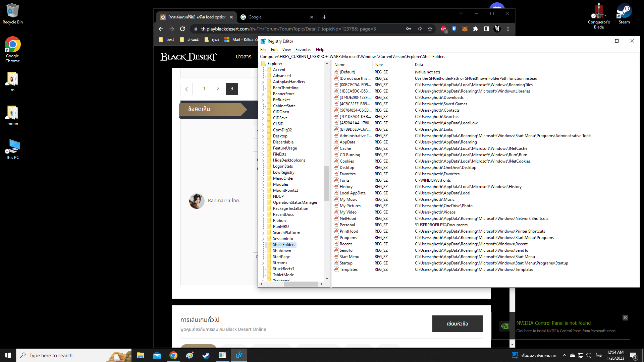Open the Chrome extensions puzzle icon
This screenshot has height=362, width=644.
point(475,29)
